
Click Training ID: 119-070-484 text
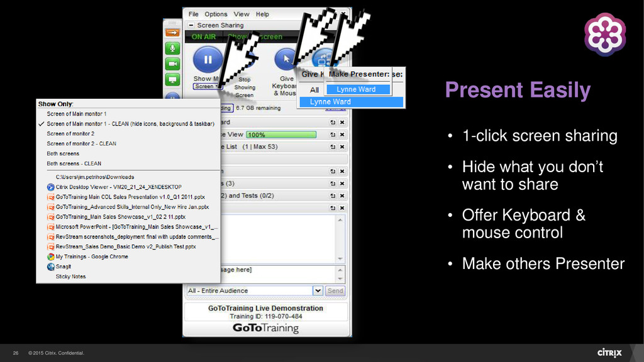266,317
